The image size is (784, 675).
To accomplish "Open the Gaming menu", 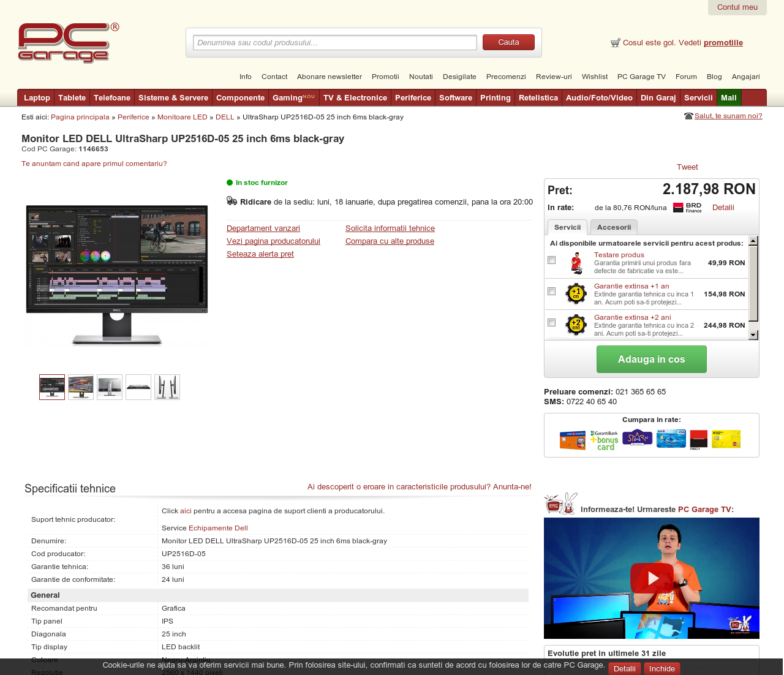I will 293,98.
